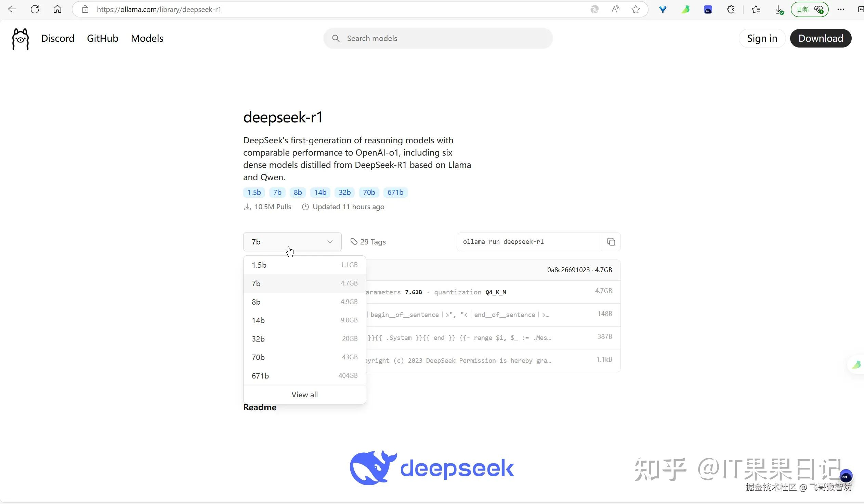Image resolution: width=864 pixels, height=504 pixels.
Task: Click the 29 Tags tag icon
Action: (354, 241)
